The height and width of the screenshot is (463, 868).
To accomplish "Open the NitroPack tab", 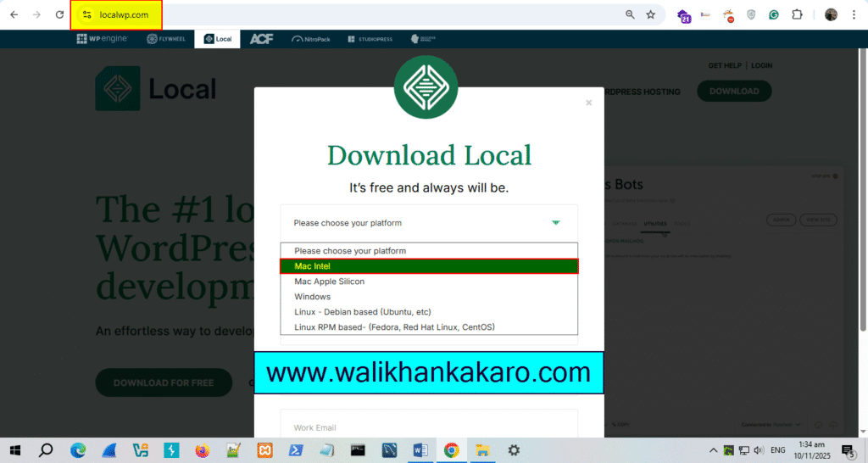I will click(x=310, y=39).
